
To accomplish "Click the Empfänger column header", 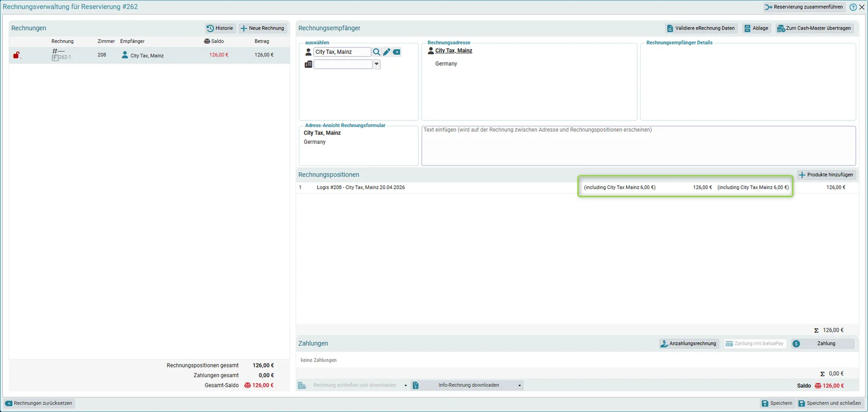I will tap(132, 41).
